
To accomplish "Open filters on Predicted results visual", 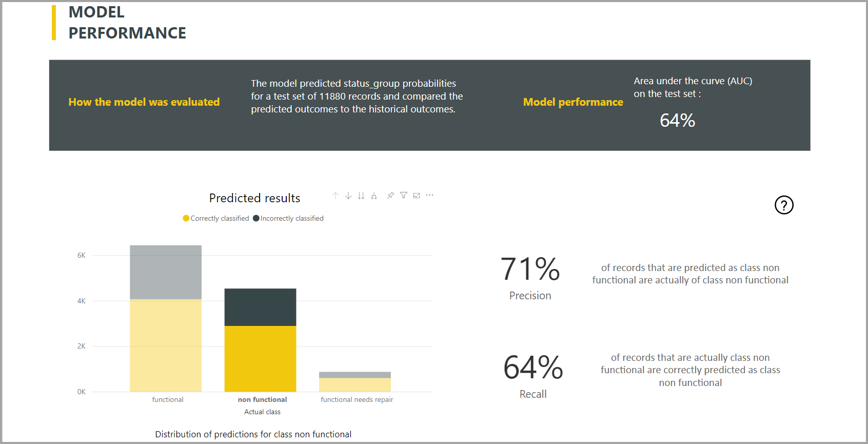I will (x=404, y=195).
